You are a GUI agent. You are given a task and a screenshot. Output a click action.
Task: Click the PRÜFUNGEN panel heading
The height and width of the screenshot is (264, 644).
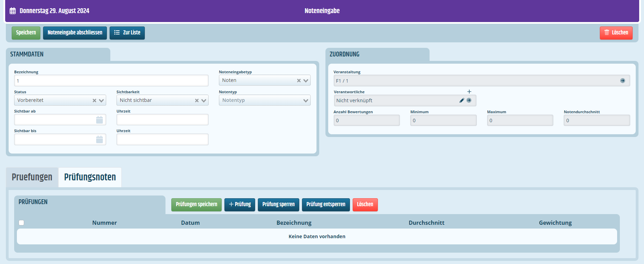pyautogui.click(x=33, y=202)
